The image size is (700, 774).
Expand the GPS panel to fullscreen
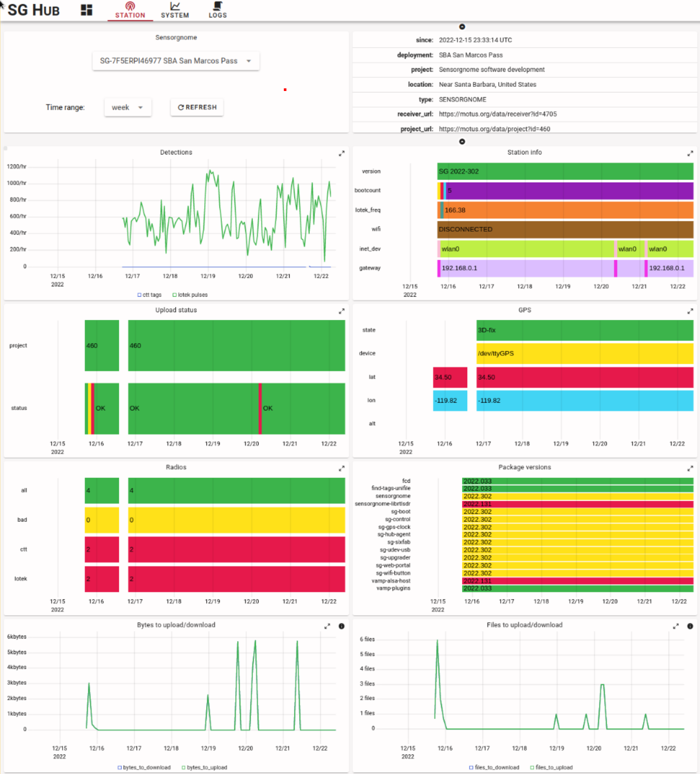(690, 311)
